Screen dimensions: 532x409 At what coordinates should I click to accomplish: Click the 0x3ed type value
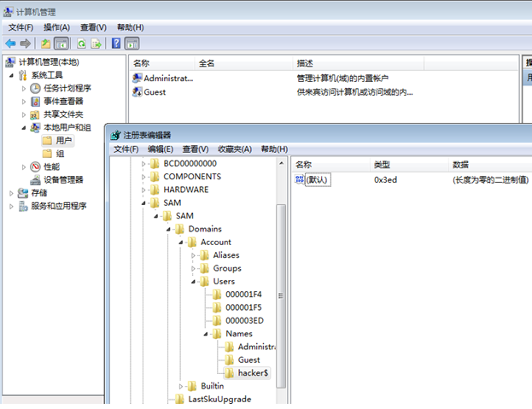pos(385,180)
